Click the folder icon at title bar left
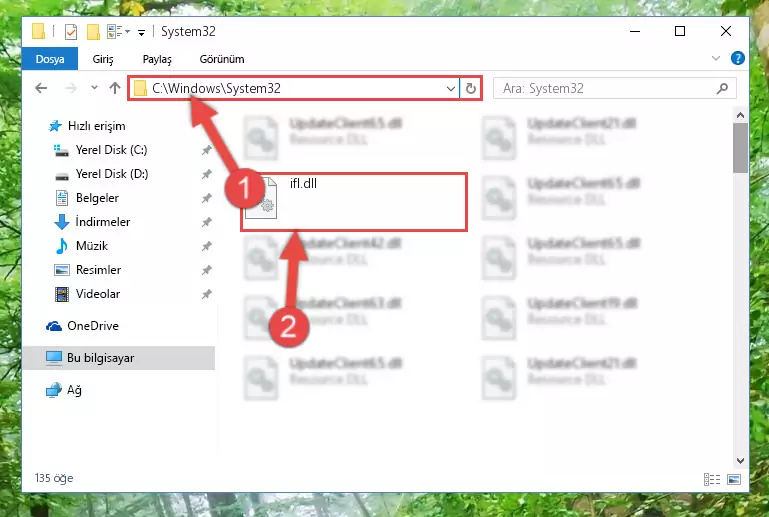769x517 pixels. [x=39, y=31]
